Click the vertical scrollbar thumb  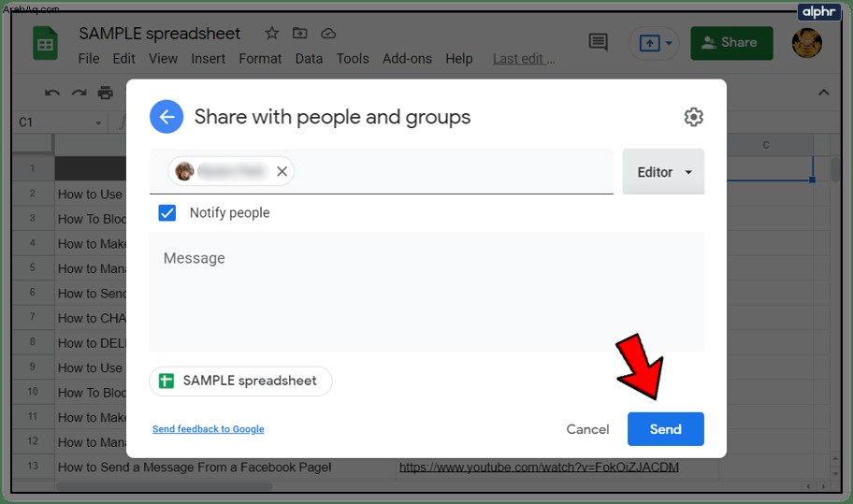[837, 169]
